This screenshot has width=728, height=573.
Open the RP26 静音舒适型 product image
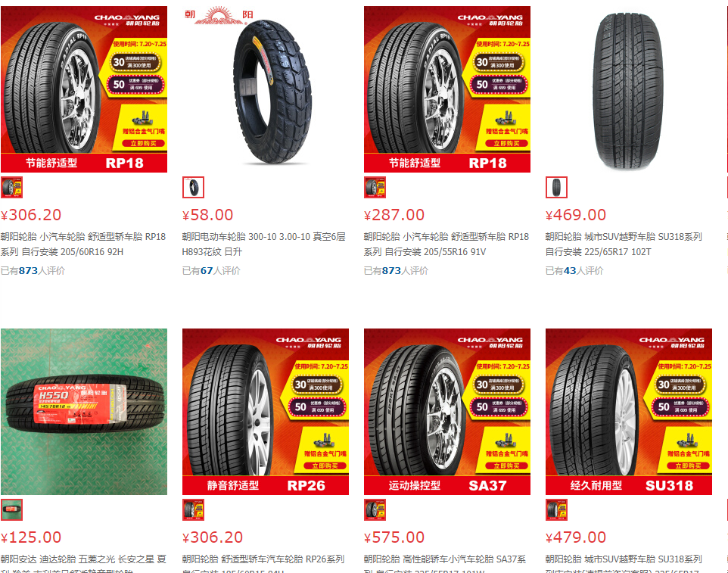coord(266,412)
